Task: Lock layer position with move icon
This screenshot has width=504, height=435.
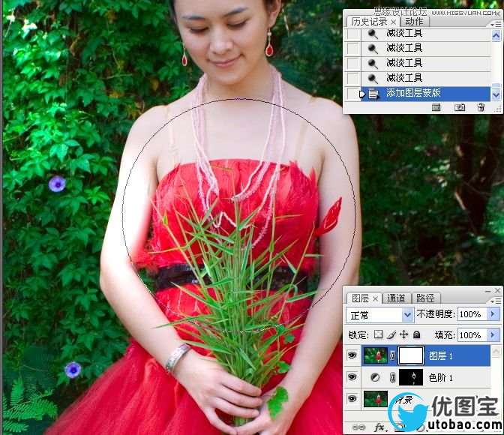Action: (x=403, y=334)
